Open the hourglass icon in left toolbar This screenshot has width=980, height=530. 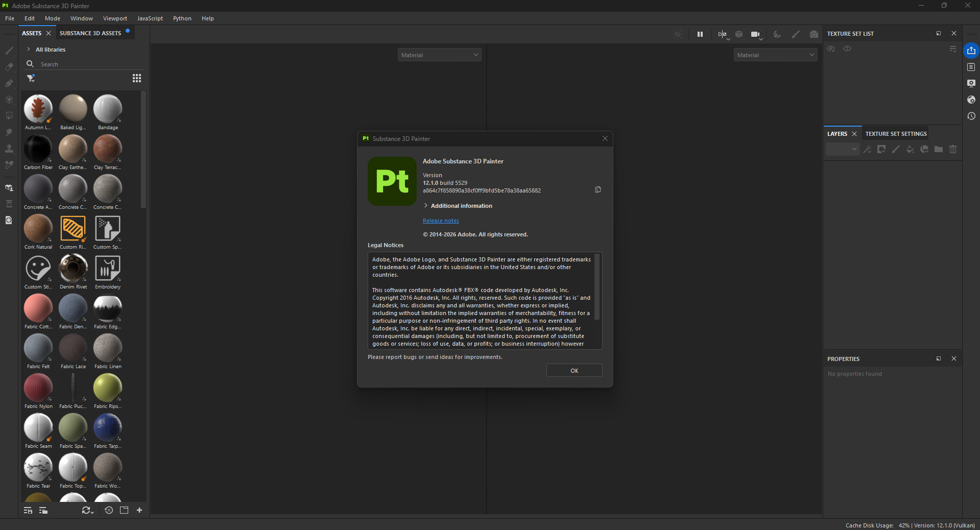click(x=9, y=204)
